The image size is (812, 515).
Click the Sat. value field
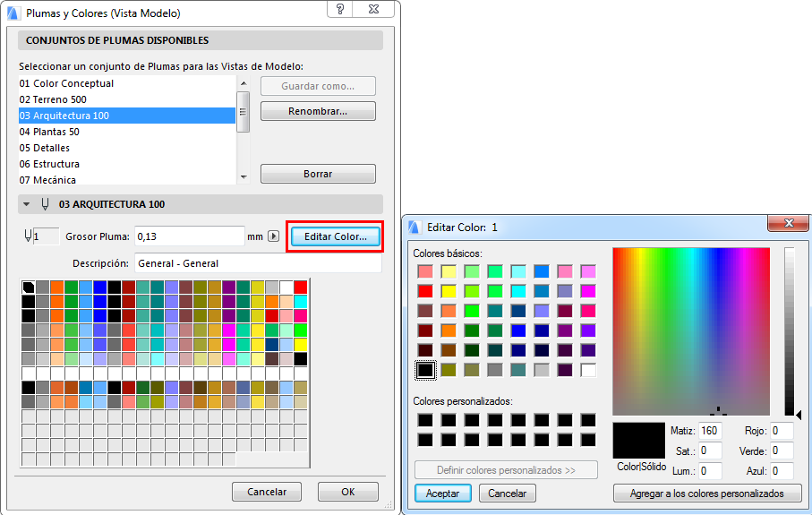(710, 451)
